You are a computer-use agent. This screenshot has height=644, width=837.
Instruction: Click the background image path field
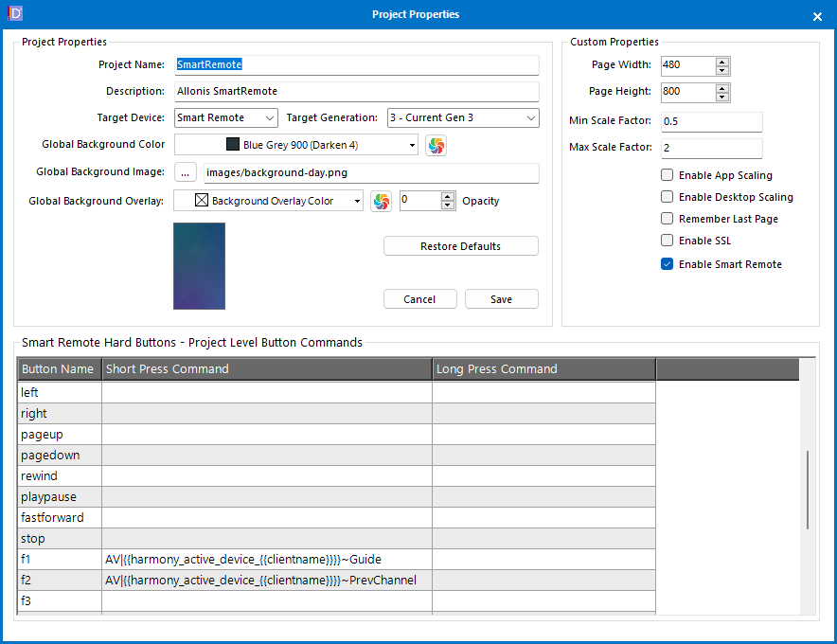[x=371, y=173]
